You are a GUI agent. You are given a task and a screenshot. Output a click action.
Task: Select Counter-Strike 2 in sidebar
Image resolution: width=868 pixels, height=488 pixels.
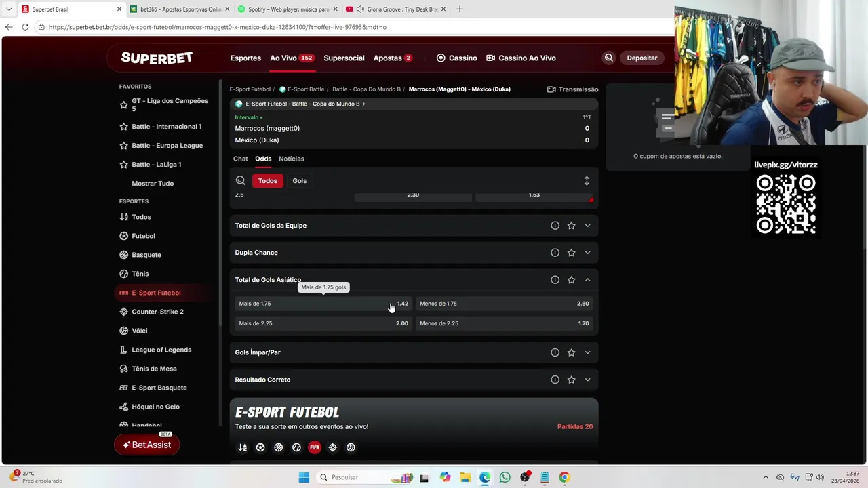157,312
